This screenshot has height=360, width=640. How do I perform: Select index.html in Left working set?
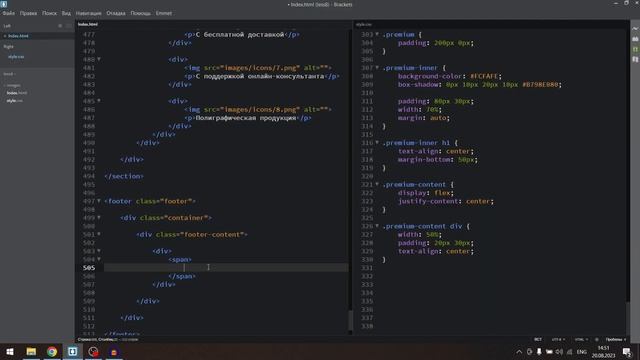[x=37, y=36]
